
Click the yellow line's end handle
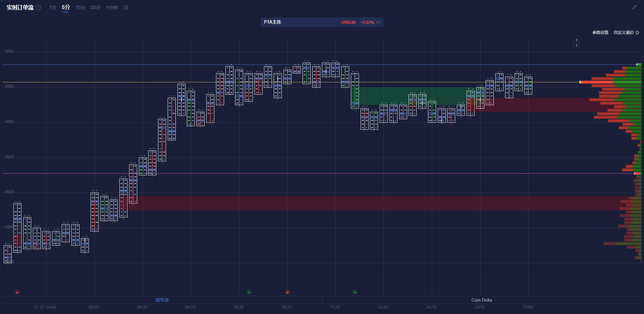[580, 82]
